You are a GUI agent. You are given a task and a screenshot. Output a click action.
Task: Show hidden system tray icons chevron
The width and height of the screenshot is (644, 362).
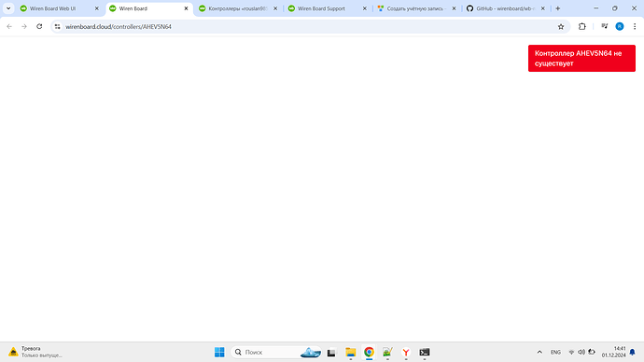539,352
